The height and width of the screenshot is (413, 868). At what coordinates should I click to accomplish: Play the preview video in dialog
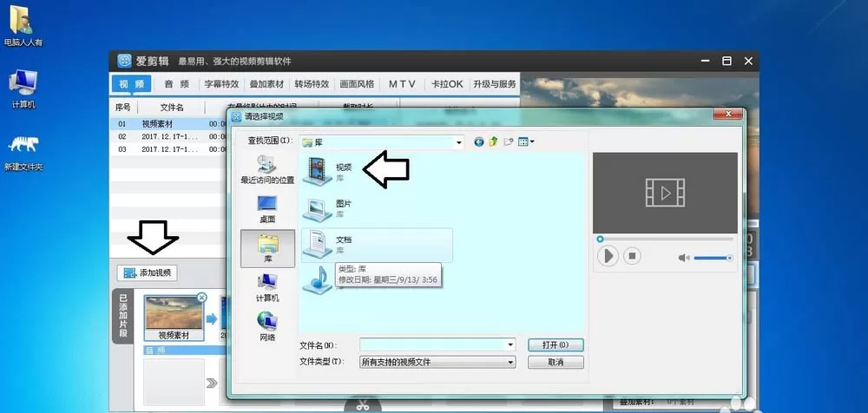(x=608, y=256)
